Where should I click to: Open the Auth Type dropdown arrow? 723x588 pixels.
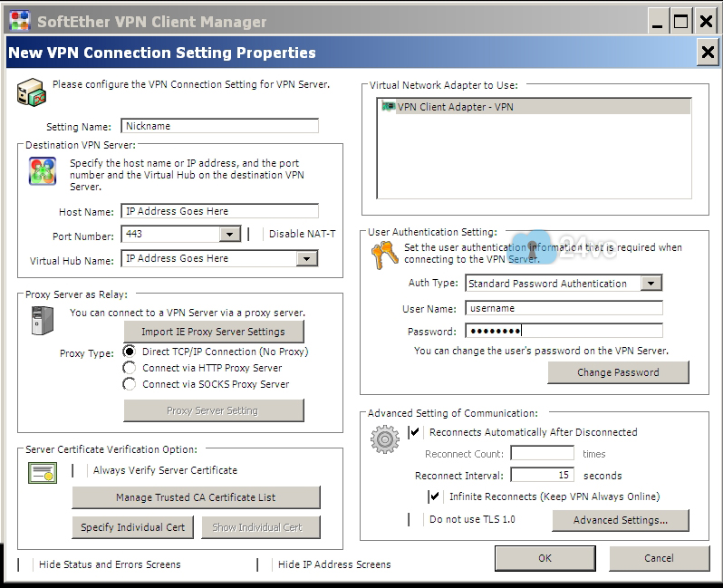point(651,284)
